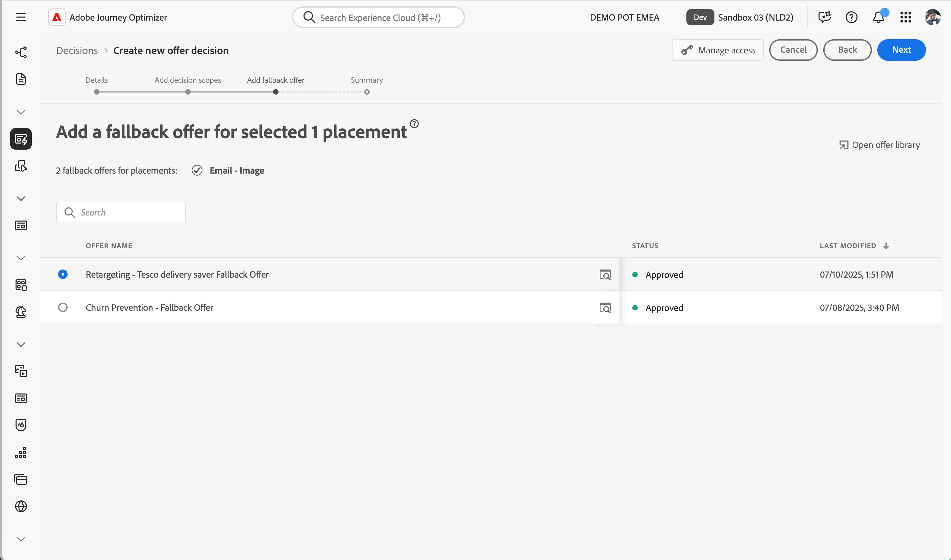Click the Back button
Screen dimensions: 951x560
pos(847,50)
